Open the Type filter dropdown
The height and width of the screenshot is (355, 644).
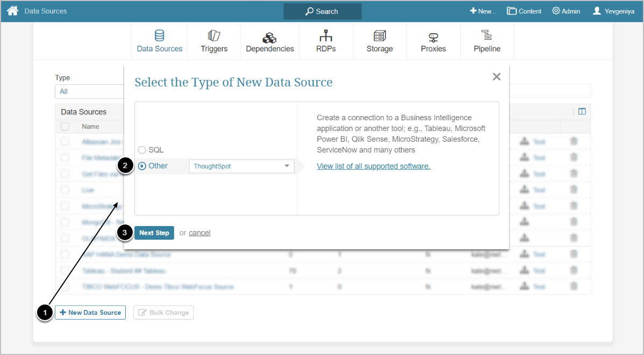(x=89, y=91)
